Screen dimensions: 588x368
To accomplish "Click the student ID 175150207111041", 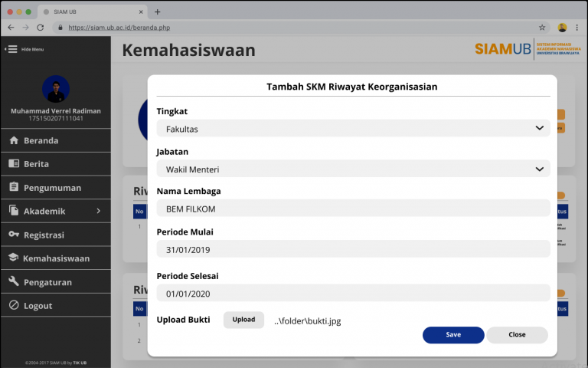I will 56,118.
